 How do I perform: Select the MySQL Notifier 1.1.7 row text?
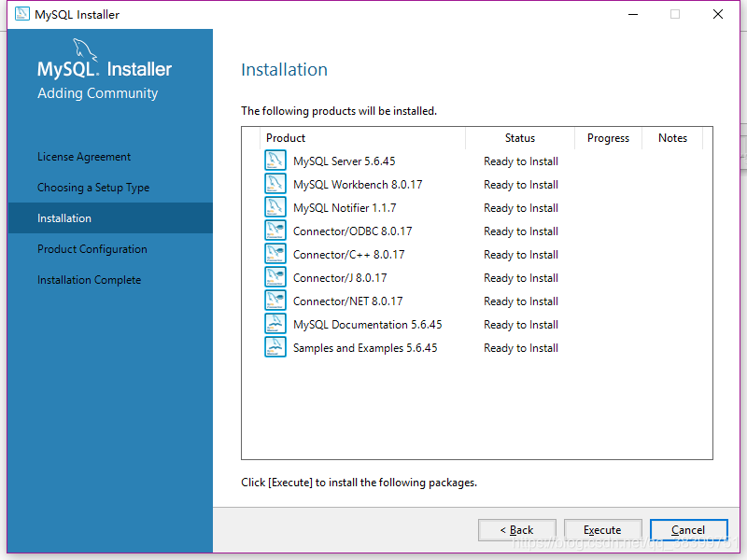[x=345, y=208]
